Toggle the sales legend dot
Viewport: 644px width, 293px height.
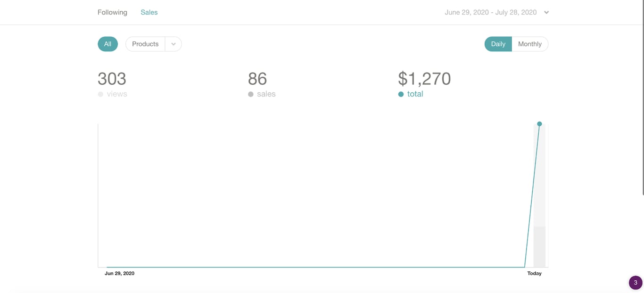[x=251, y=94]
